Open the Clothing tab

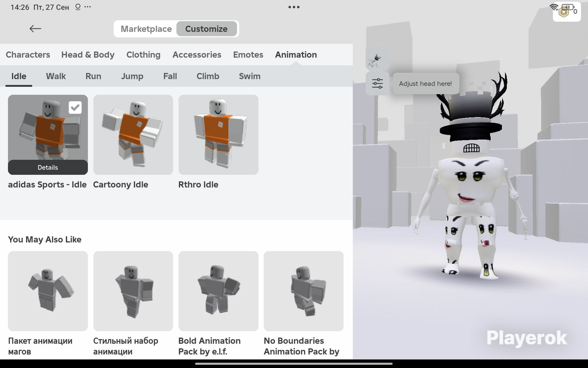pos(143,55)
